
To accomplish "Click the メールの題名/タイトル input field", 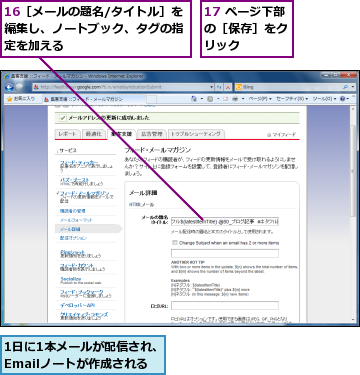I will coord(225,221).
